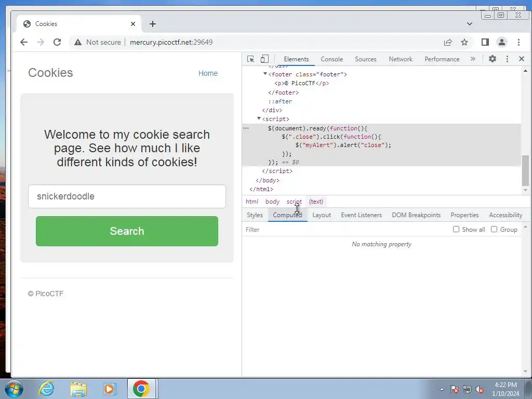Switch to the Styles pane
Image resolution: width=532 pixels, height=399 pixels.
[255, 215]
